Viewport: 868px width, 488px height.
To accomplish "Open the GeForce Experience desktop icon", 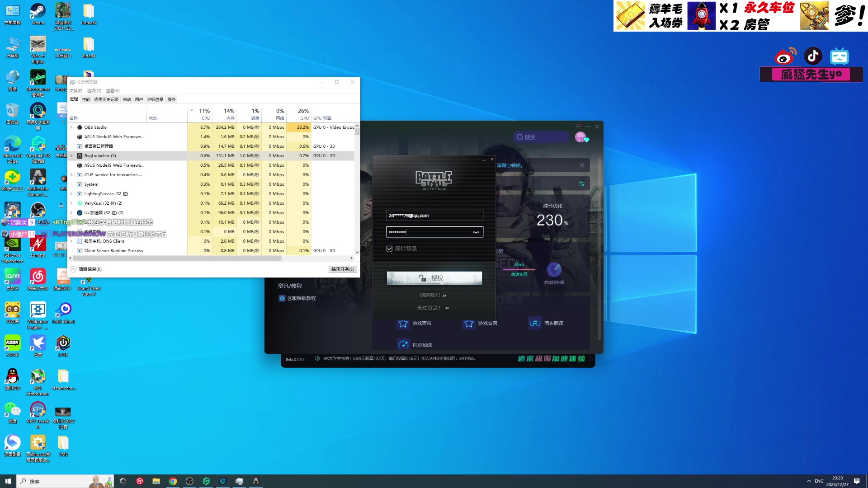I will pyautogui.click(x=13, y=249).
